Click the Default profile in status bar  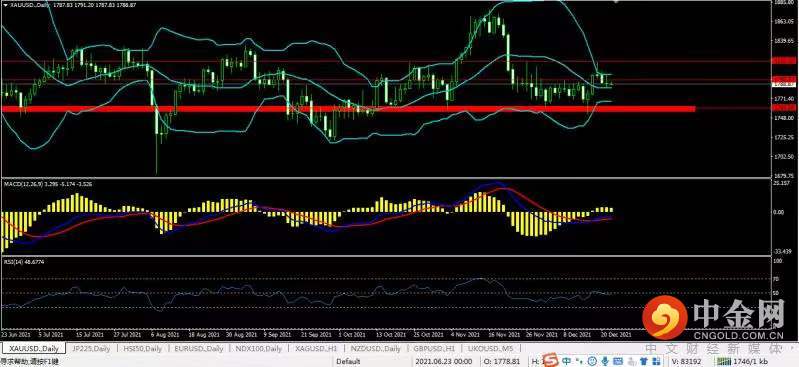tap(349, 361)
